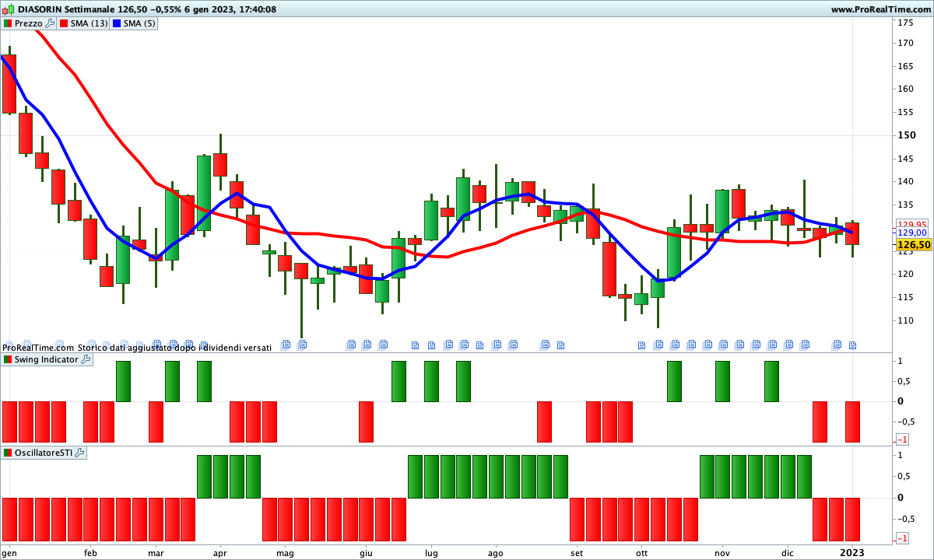Click the dic month label
Viewport: 934px width, 560px height.
pos(788,553)
